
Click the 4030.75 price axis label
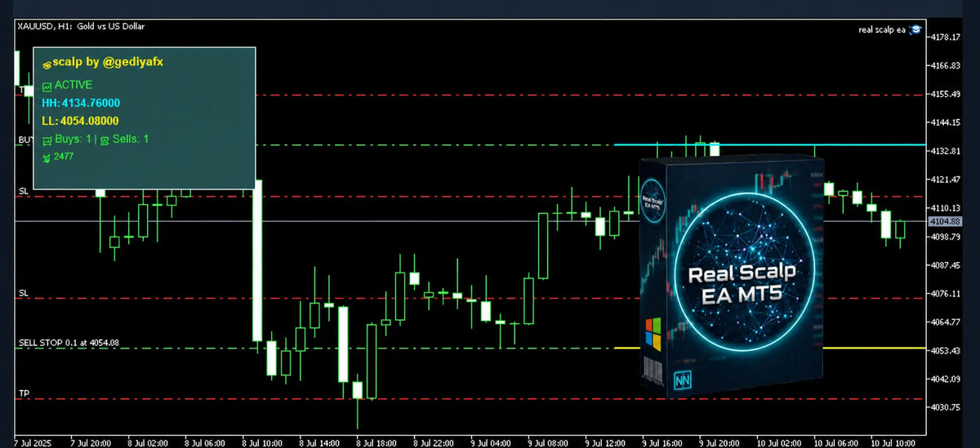945,406
